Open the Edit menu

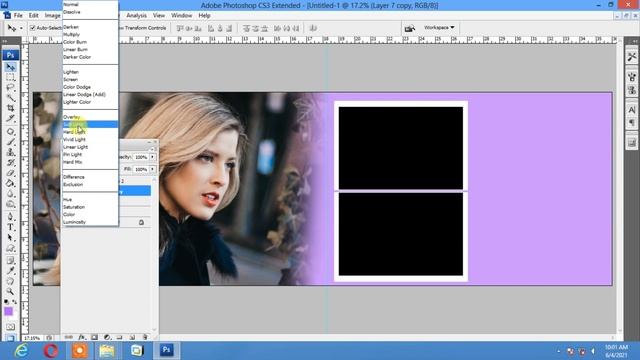33,16
